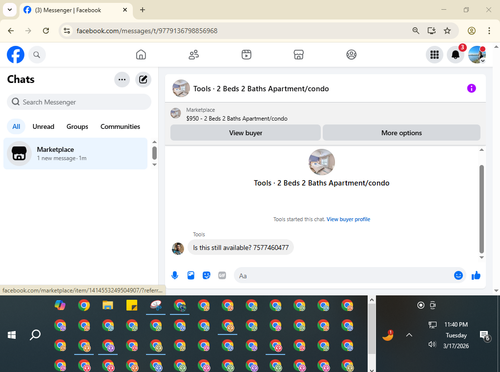The width and height of the screenshot is (500, 372).
Task: Open the Notifications bell icon
Action: [456, 55]
